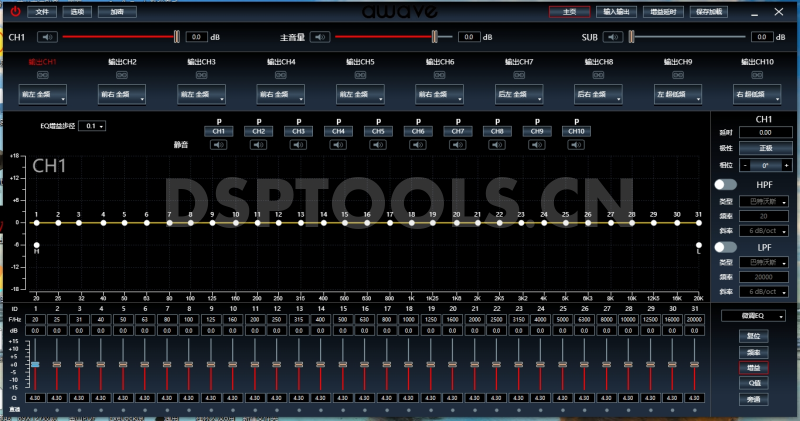
Task: Switch to the 增益延时 tab
Action: point(663,12)
